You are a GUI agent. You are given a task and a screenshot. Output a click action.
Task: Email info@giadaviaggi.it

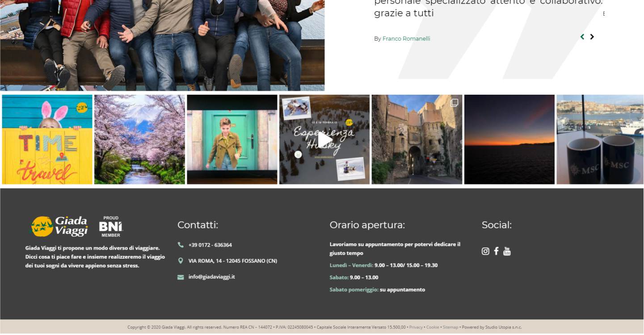click(211, 277)
